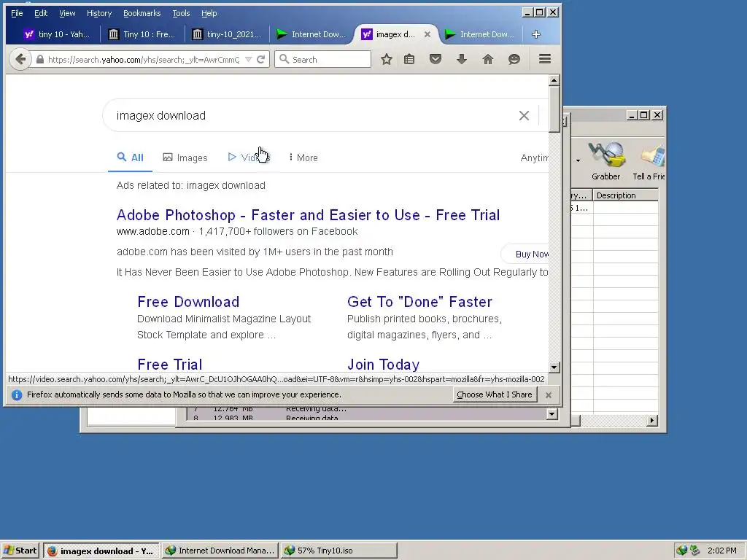Click the Grabber icon in IDM window
The image size is (747, 560).
coord(606,161)
